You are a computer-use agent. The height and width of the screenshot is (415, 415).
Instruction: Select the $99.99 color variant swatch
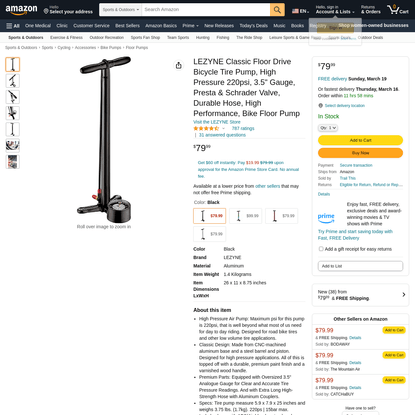click(x=245, y=216)
